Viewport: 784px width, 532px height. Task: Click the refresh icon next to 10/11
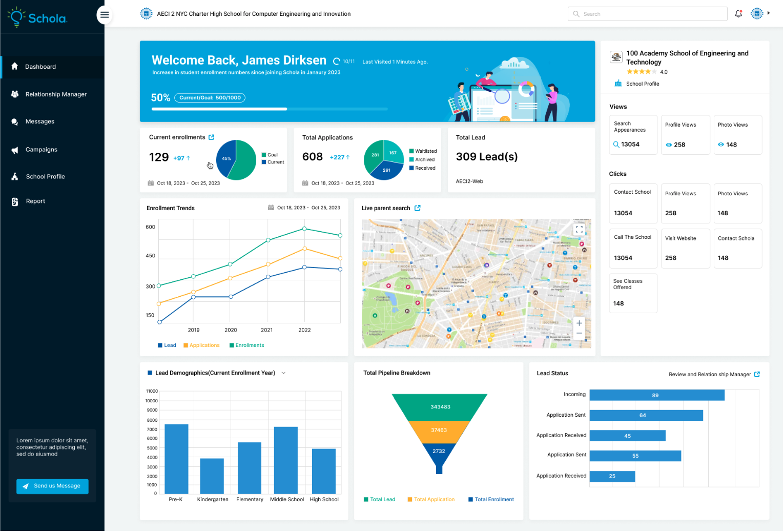coord(337,62)
